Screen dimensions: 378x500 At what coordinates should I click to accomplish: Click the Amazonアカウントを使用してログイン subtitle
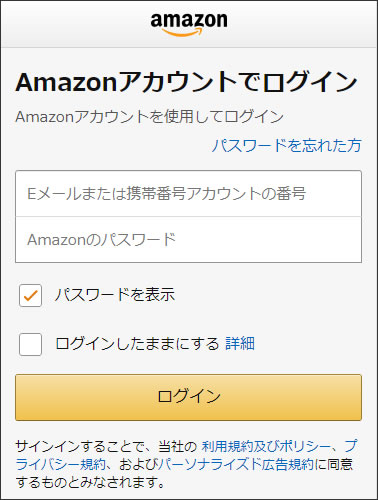[149, 117]
